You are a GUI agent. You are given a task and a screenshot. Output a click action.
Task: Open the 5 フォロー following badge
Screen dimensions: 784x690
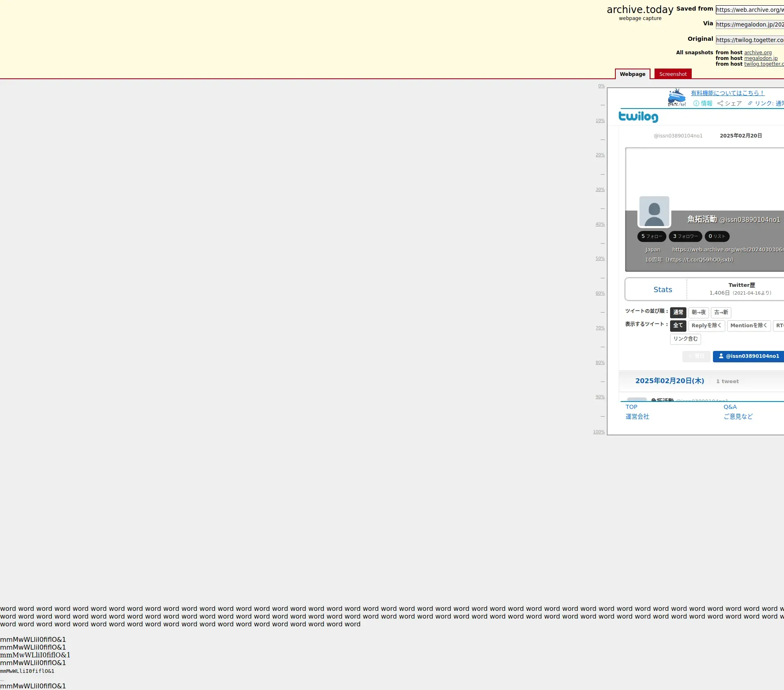coord(652,236)
